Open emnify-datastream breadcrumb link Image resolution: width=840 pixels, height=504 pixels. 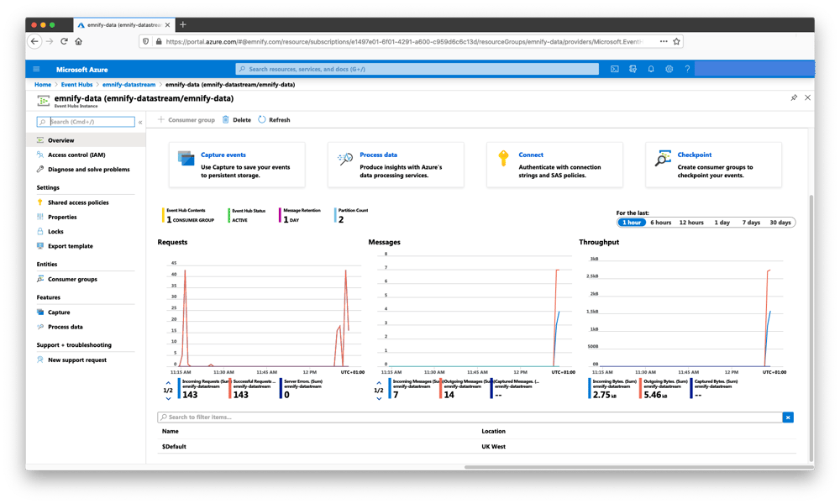(x=129, y=85)
